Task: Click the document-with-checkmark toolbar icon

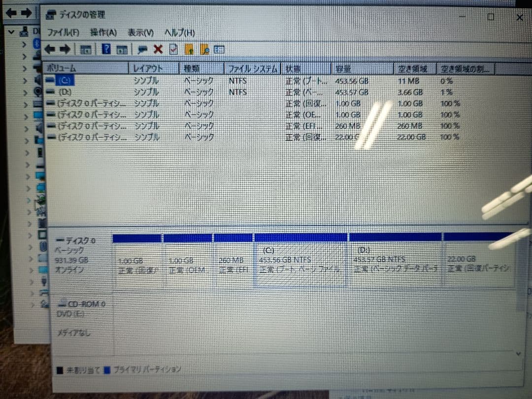Action: 173,49
